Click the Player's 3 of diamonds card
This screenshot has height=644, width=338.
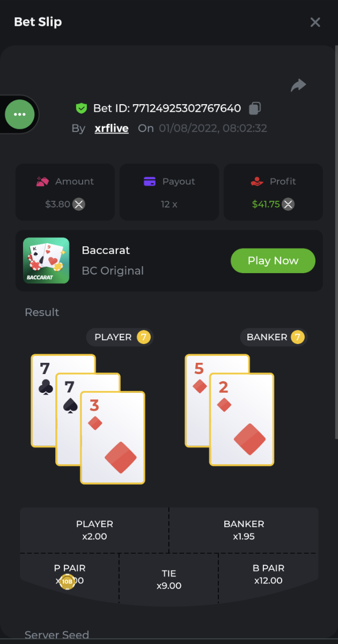pos(113,438)
